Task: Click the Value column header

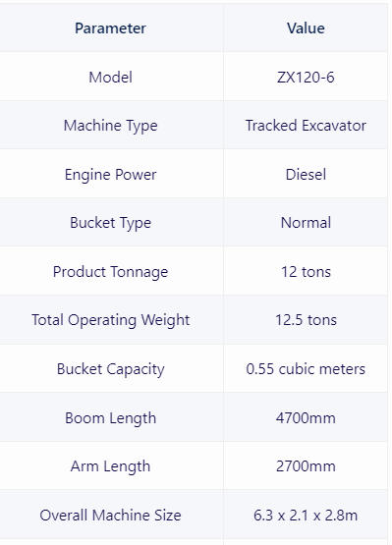Action: click(306, 28)
